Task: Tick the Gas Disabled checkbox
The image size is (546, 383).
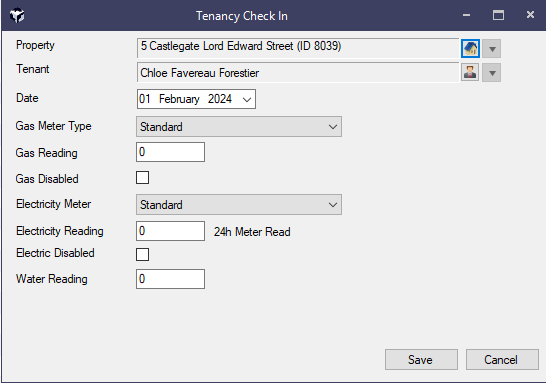Action: (142, 178)
